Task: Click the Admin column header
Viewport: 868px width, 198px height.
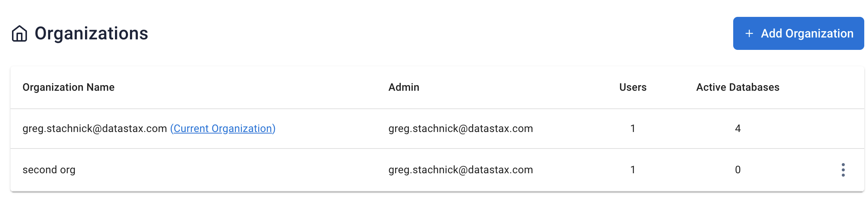Action: pyautogui.click(x=404, y=87)
